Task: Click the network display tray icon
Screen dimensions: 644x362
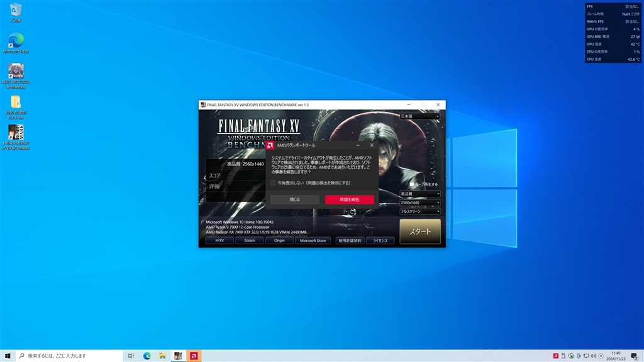Action: (586, 356)
